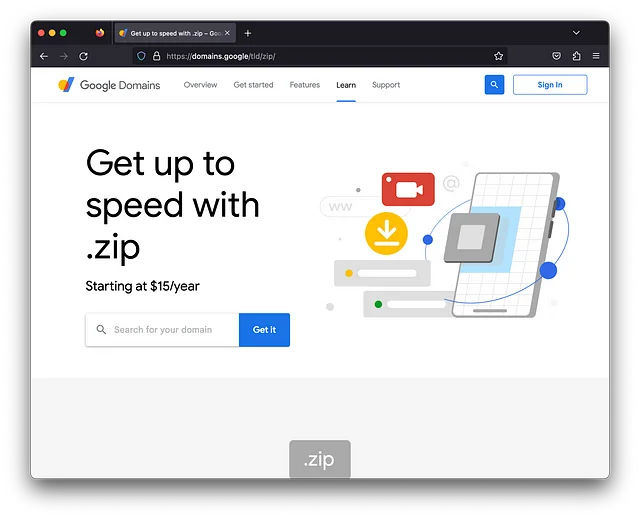Open the Learn nav item
The height and width of the screenshot is (519, 640).
pos(346,85)
